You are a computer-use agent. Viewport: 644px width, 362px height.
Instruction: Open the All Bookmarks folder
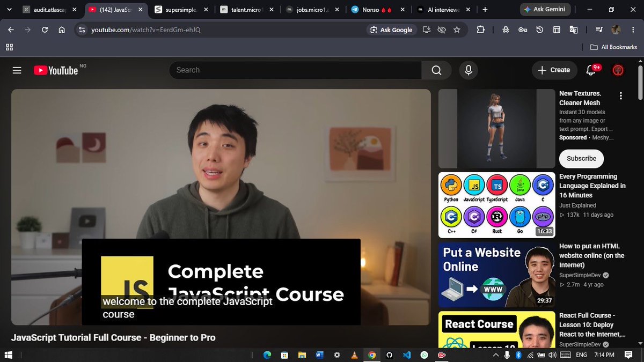click(x=613, y=47)
